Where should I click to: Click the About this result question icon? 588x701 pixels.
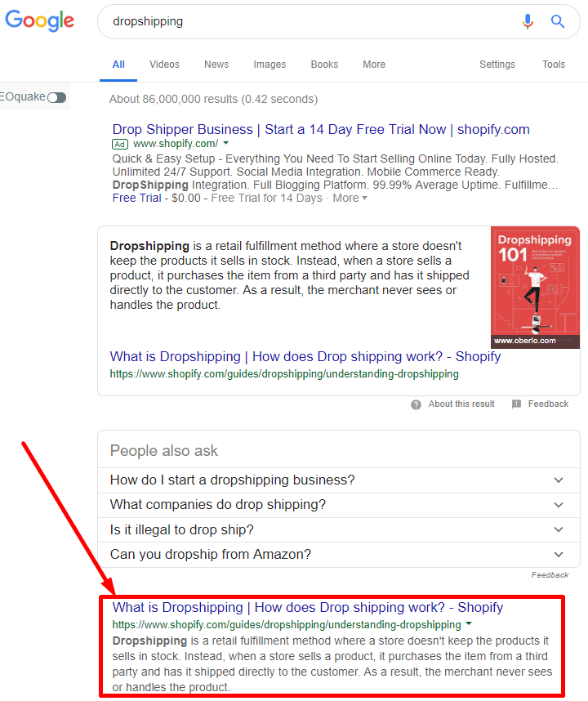tap(416, 404)
